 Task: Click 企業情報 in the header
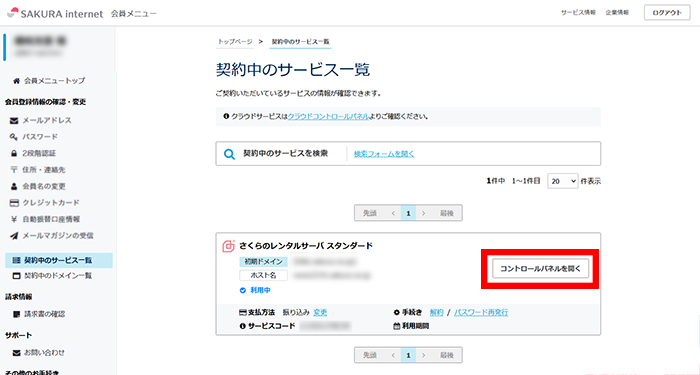(617, 12)
